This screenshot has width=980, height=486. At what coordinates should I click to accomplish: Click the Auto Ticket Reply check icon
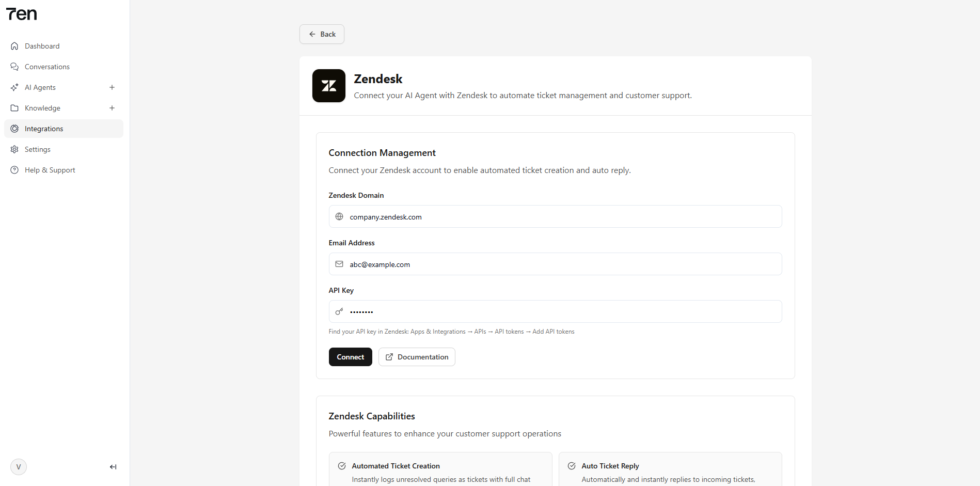tap(572, 466)
